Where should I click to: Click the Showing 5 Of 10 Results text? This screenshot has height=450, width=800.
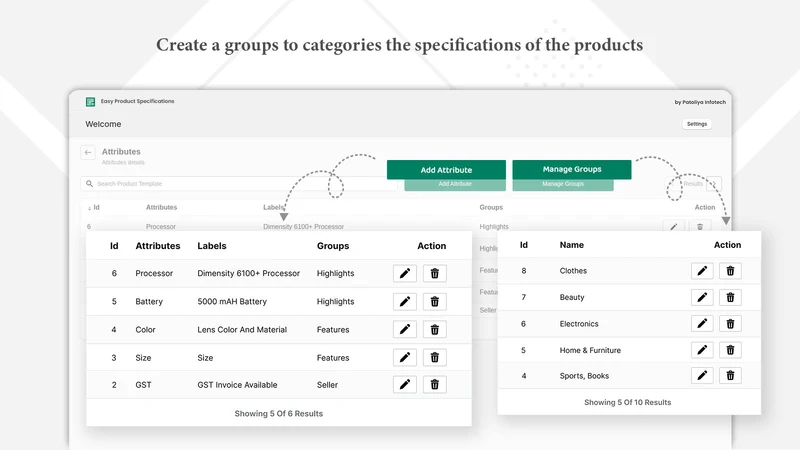(x=628, y=402)
